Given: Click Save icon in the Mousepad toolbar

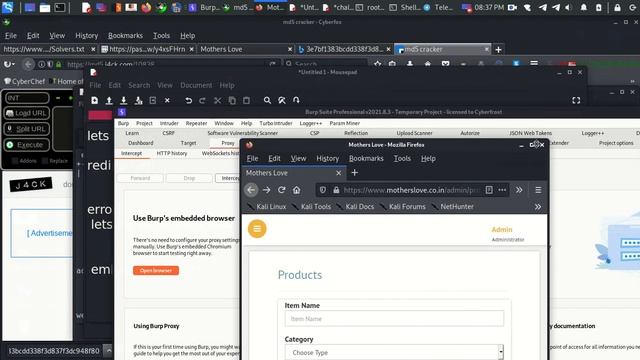Looking at the screenshot, I should tap(124, 100).
